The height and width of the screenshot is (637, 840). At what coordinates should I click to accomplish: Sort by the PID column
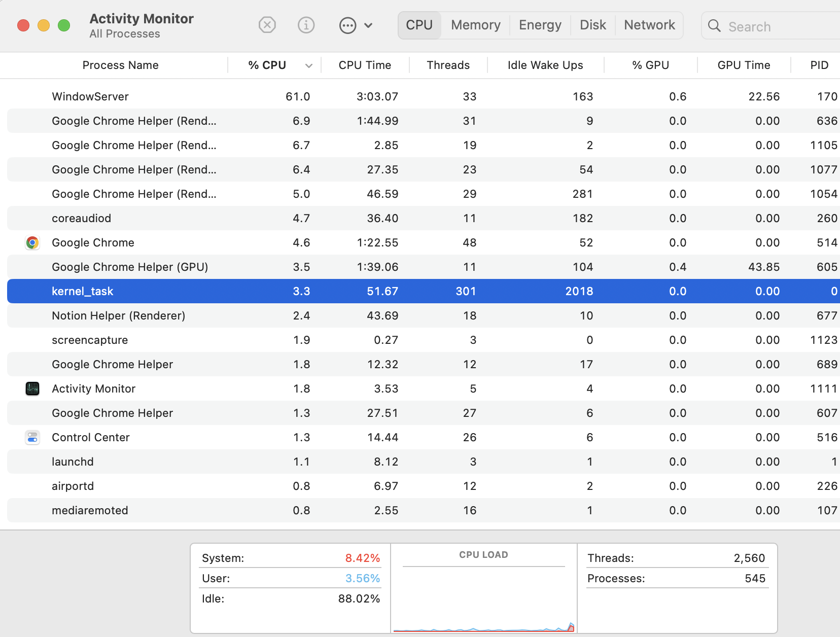pyautogui.click(x=819, y=65)
